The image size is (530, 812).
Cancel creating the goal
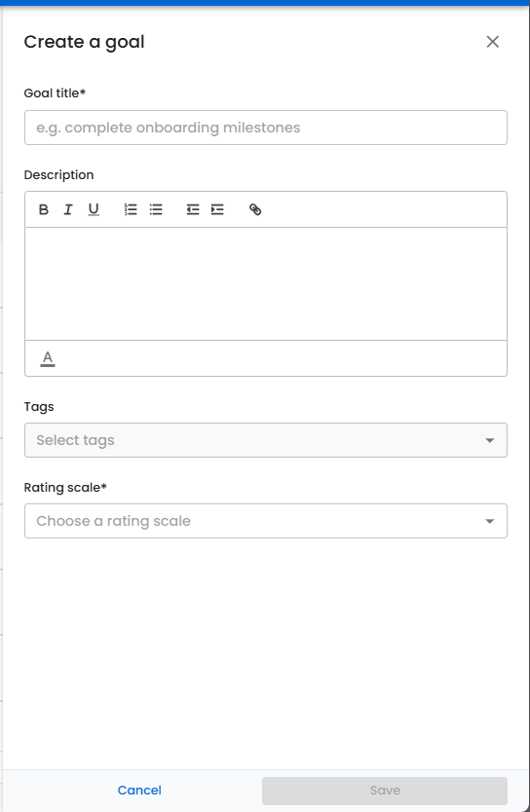click(x=139, y=791)
